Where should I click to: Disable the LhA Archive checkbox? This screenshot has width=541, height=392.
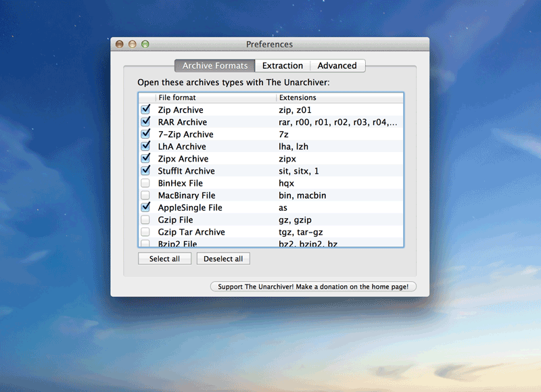pos(145,146)
